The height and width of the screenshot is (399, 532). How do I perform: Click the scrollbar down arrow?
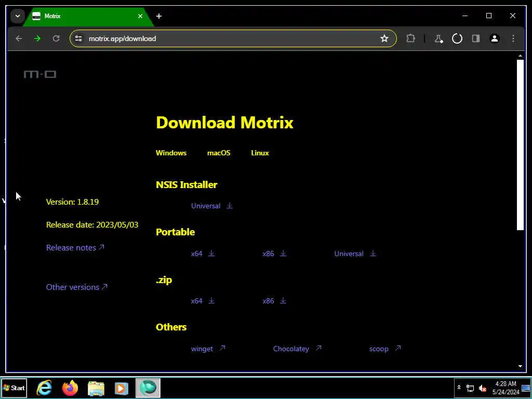pos(520,366)
